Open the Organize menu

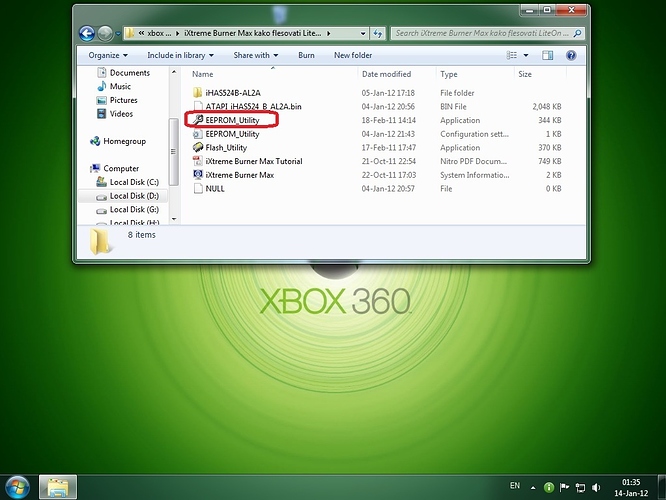coord(108,55)
